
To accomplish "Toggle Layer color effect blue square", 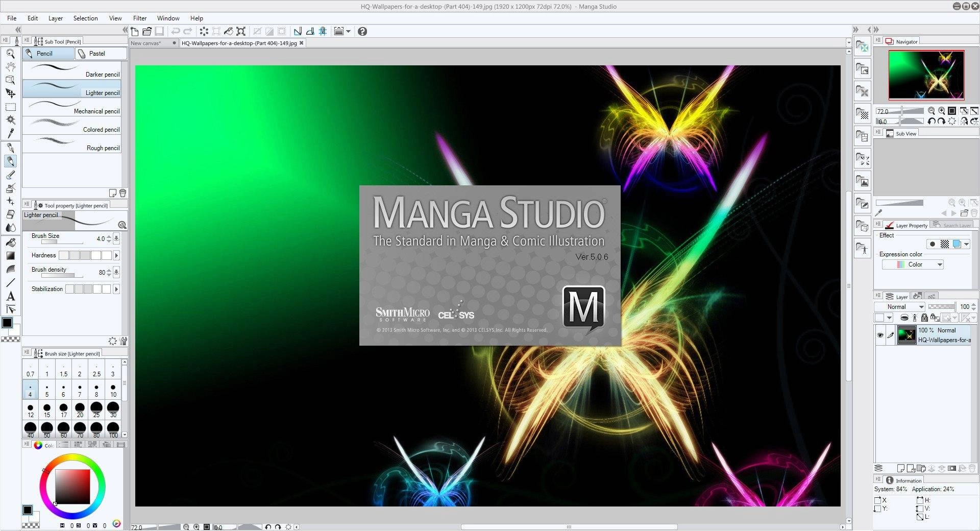I will pyautogui.click(x=957, y=244).
